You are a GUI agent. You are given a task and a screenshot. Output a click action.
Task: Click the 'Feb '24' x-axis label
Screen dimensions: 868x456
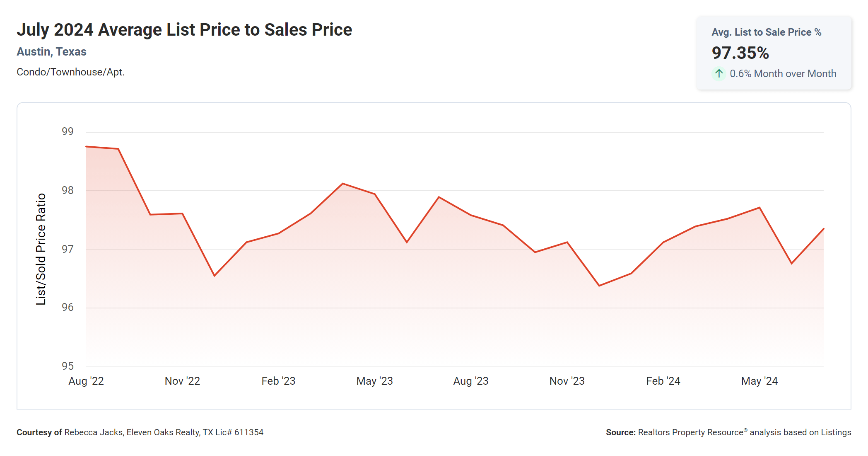[x=663, y=381]
